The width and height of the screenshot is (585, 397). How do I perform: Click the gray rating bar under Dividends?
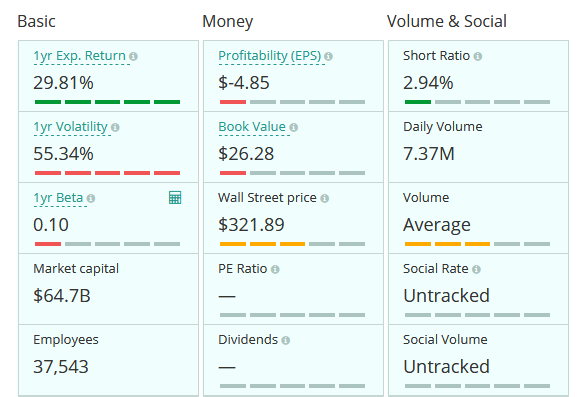[292, 386]
